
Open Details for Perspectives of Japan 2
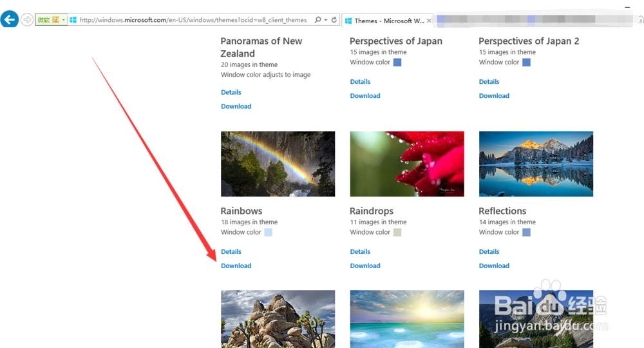coord(489,82)
